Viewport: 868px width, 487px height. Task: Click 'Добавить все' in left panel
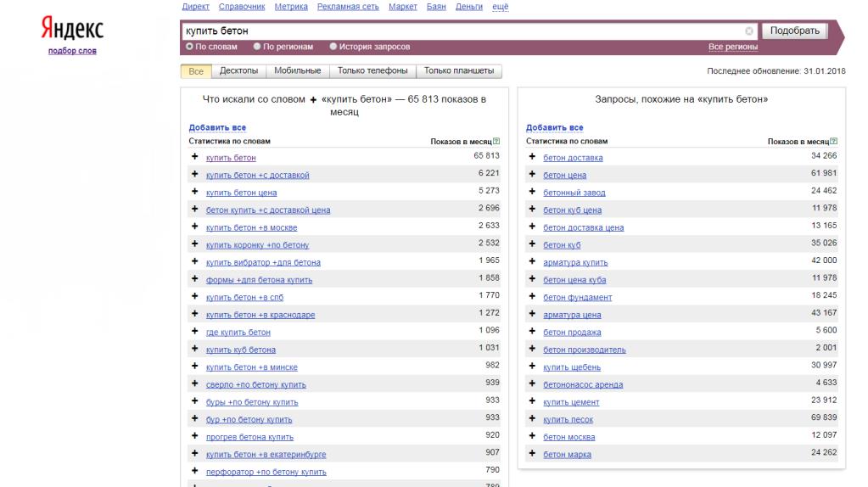pyautogui.click(x=217, y=127)
